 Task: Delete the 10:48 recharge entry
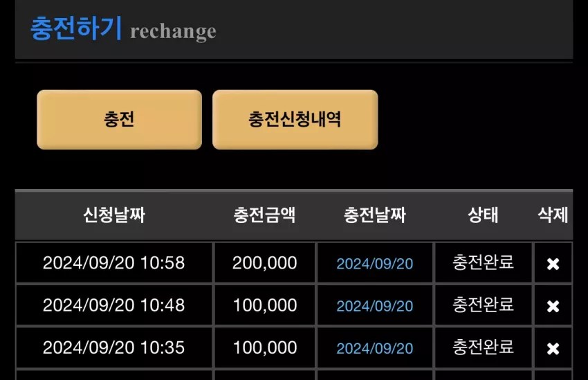[553, 306]
